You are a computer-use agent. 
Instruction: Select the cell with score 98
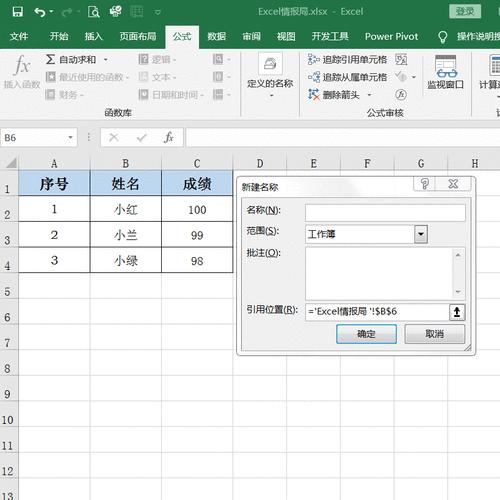point(197,260)
